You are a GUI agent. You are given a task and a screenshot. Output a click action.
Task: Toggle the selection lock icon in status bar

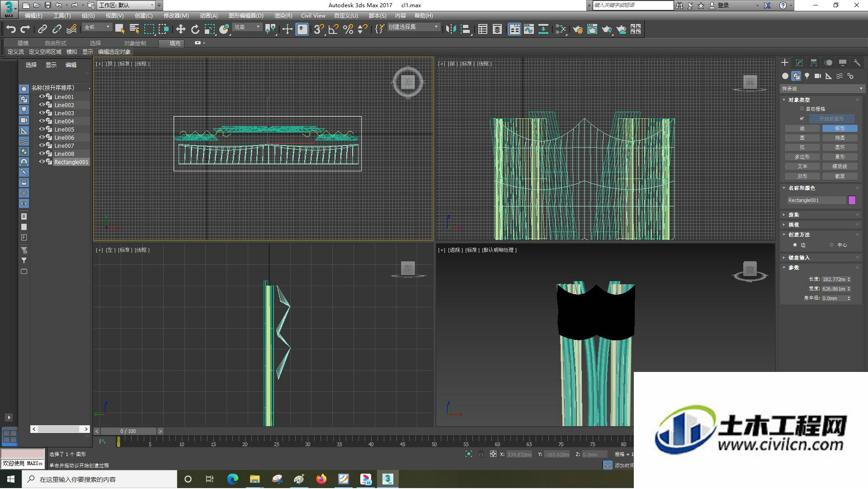[481, 454]
